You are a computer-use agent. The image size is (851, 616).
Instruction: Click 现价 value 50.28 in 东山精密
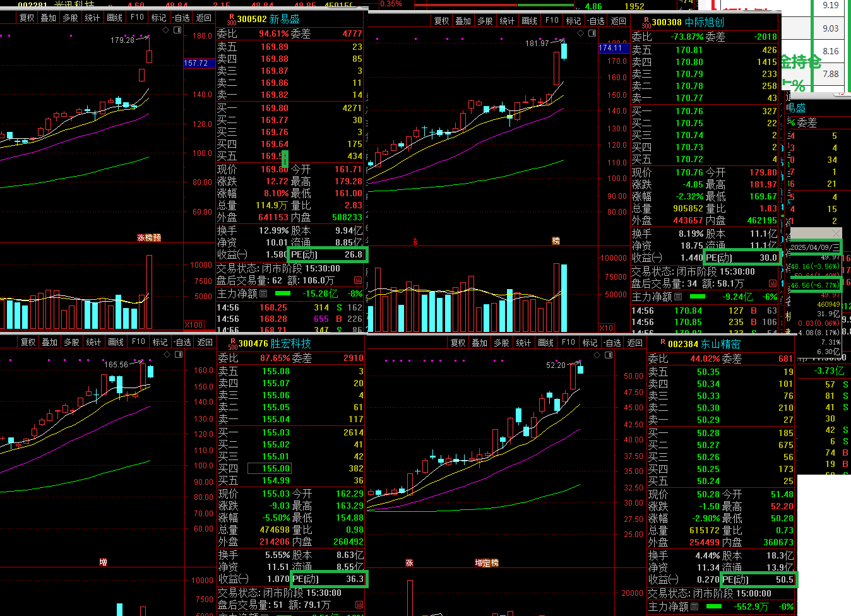[x=708, y=494]
